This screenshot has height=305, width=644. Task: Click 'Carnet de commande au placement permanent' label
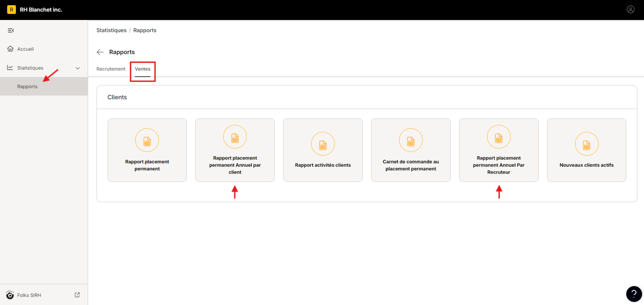click(411, 165)
